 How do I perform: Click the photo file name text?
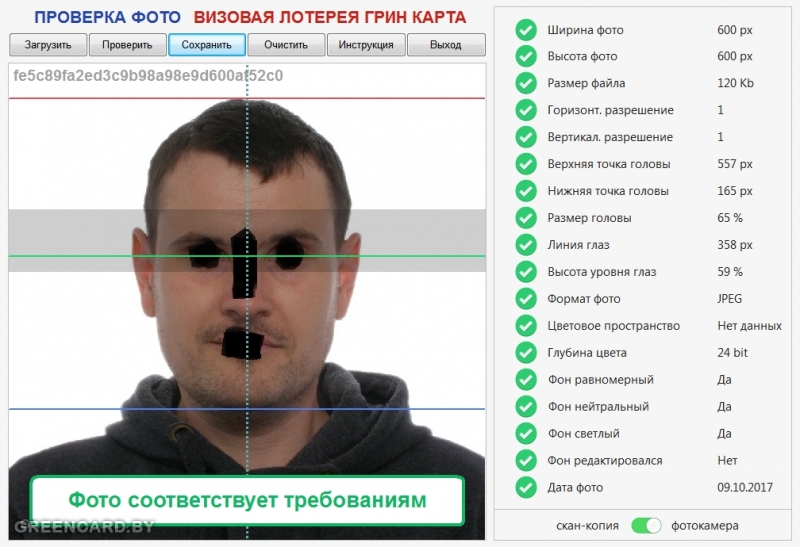pos(147,76)
